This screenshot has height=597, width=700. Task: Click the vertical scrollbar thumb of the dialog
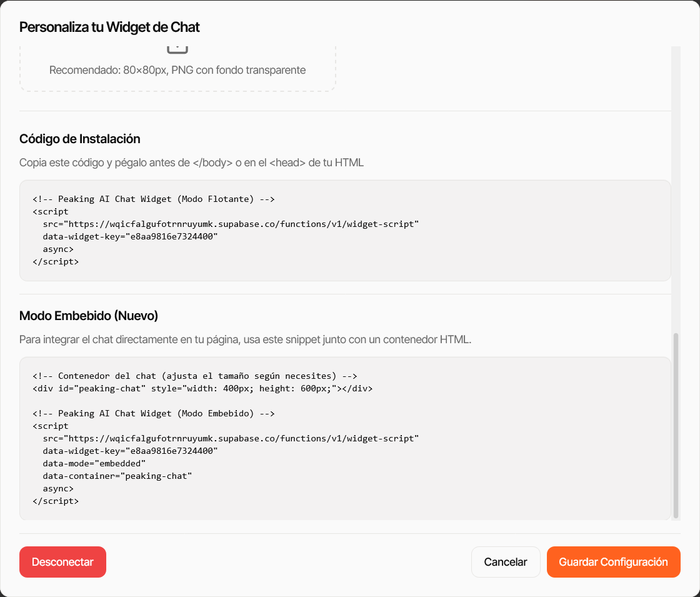[x=676, y=425]
